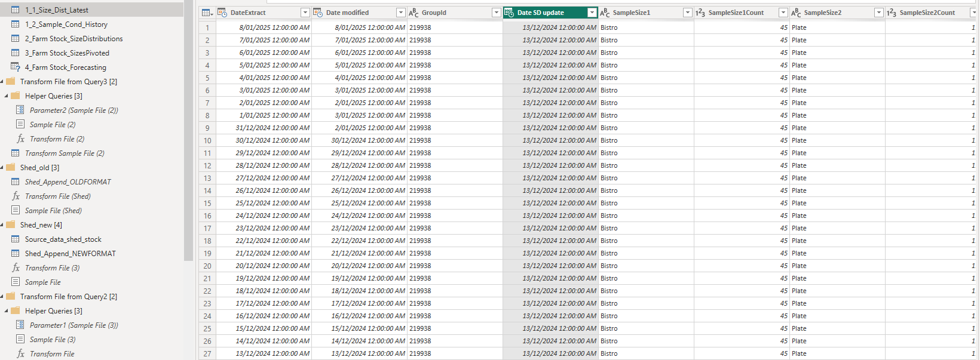Image resolution: width=980 pixels, height=360 pixels.
Task: Click Bistro cell in row 5
Action: 646,78
